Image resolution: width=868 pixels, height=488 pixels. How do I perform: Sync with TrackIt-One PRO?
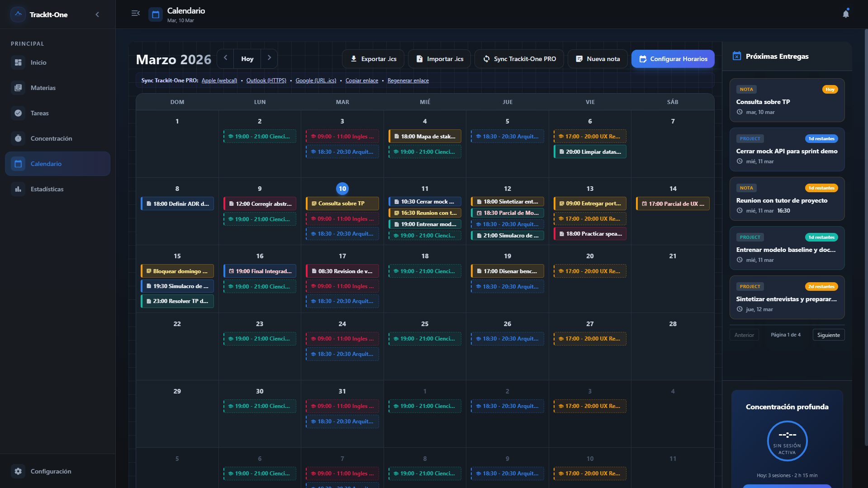(x=519, y=59)
